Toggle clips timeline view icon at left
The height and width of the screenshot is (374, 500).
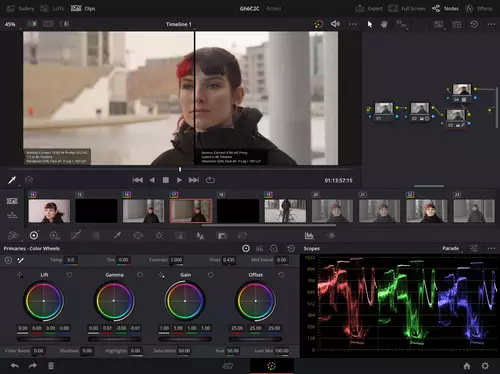[x=12, y=201]
